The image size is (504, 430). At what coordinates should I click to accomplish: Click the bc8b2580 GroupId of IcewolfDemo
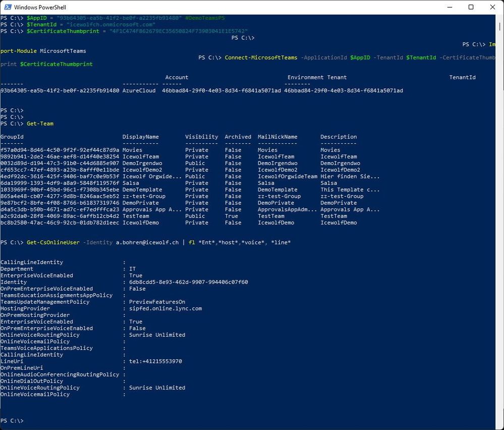60,223
